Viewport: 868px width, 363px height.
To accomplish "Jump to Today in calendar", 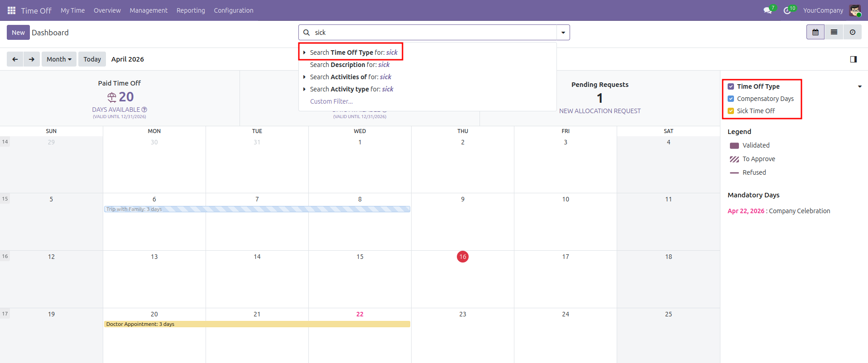I will [92, 59].
